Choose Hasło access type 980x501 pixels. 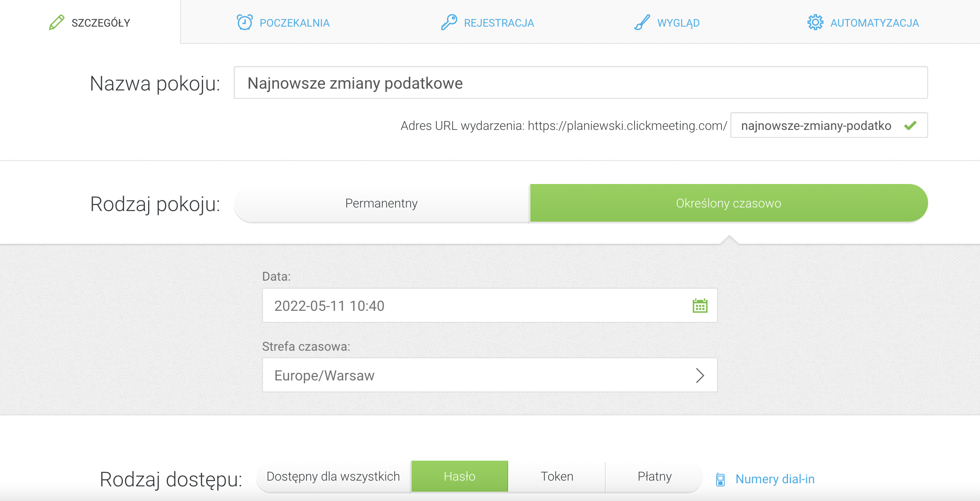[459, 477]
